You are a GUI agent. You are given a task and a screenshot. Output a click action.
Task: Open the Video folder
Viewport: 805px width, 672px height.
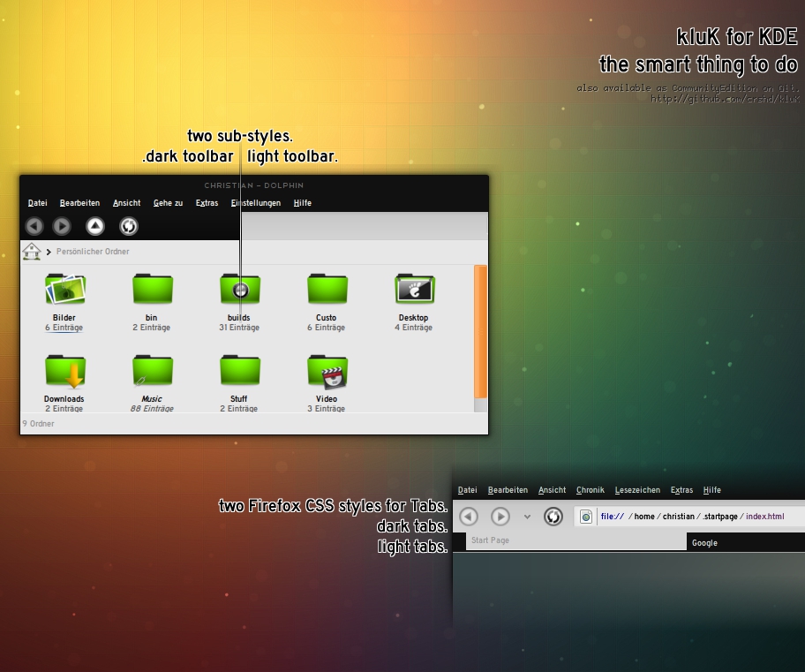327,370
